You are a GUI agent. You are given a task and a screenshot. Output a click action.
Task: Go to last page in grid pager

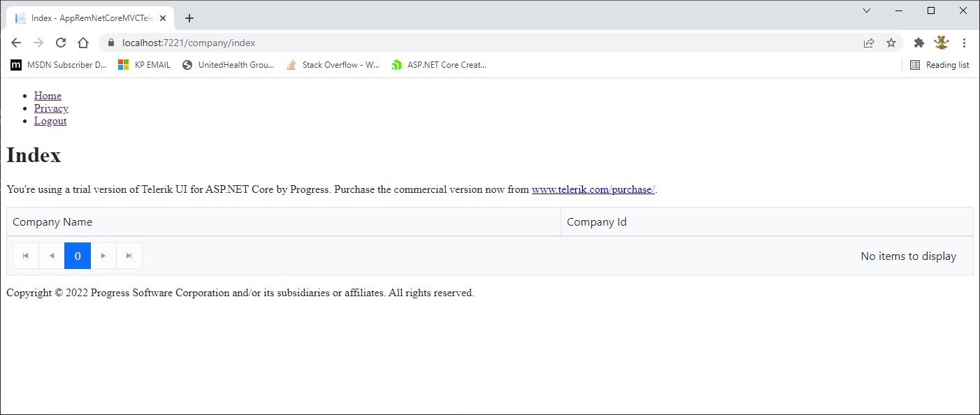[x=129, y=256]
